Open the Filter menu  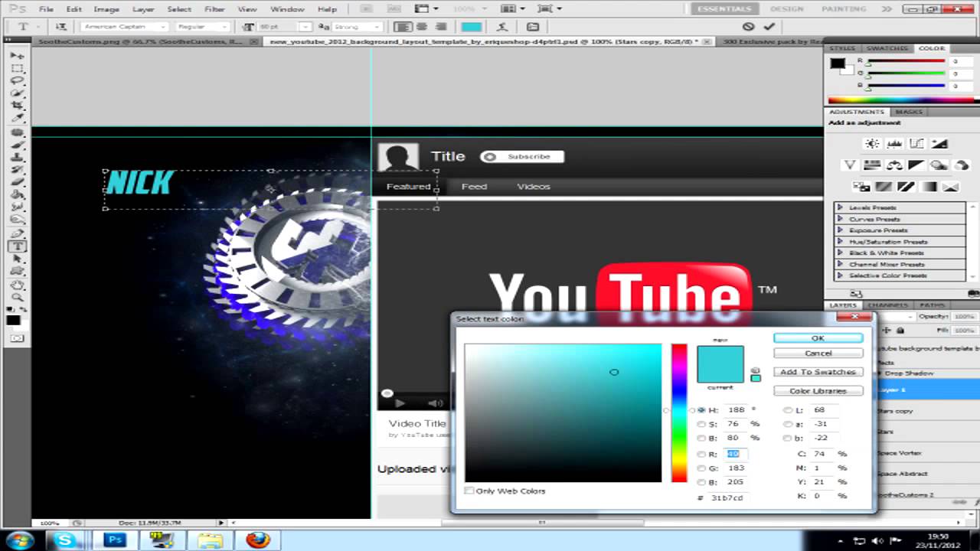[x=214, y=9]
